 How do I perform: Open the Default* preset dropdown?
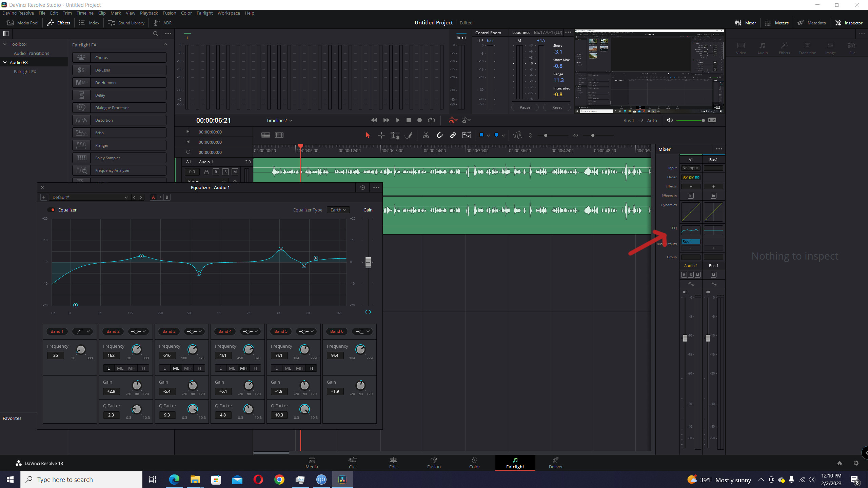(x=90, y=197)
